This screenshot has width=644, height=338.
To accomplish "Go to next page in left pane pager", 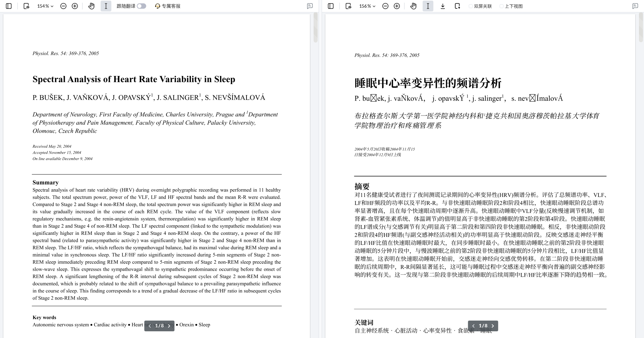I will (169, 326).
